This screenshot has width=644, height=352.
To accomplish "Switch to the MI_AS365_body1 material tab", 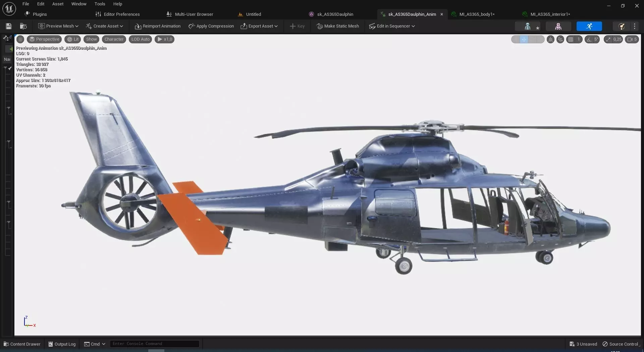I will (473, 14).
